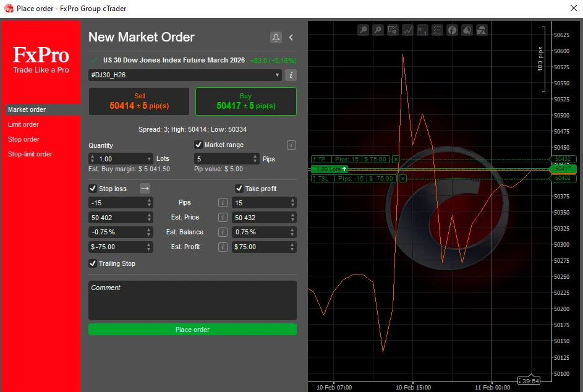The image size is (583, 392).
Task: Click the Pip value: $ 5.00 text
Action: (218, 169)
